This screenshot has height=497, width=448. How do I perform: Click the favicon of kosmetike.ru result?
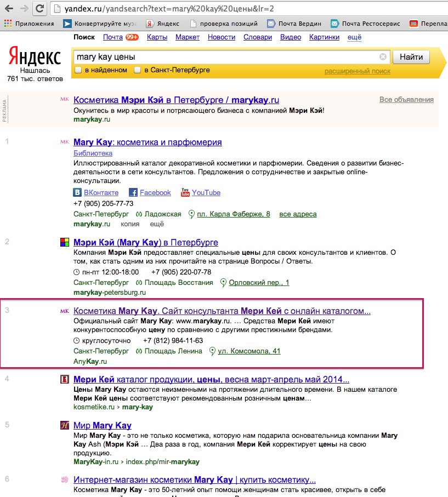click(x=64, y=379)
